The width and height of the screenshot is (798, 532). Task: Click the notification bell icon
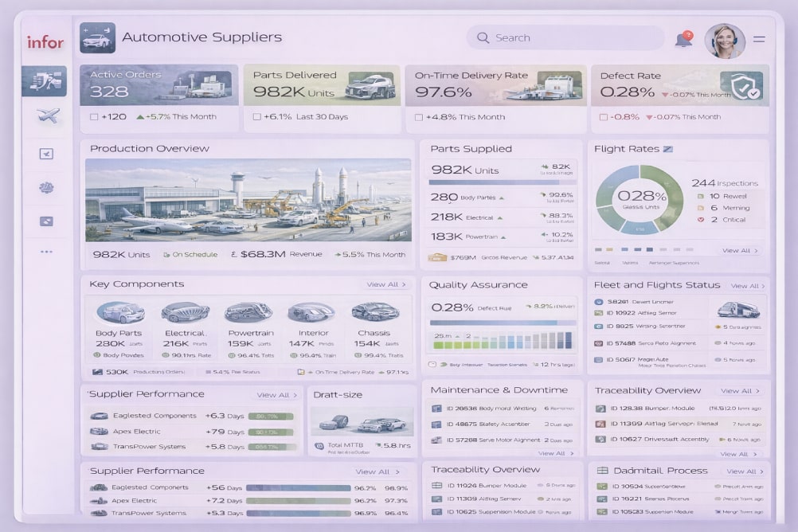[x=683, y=39]
